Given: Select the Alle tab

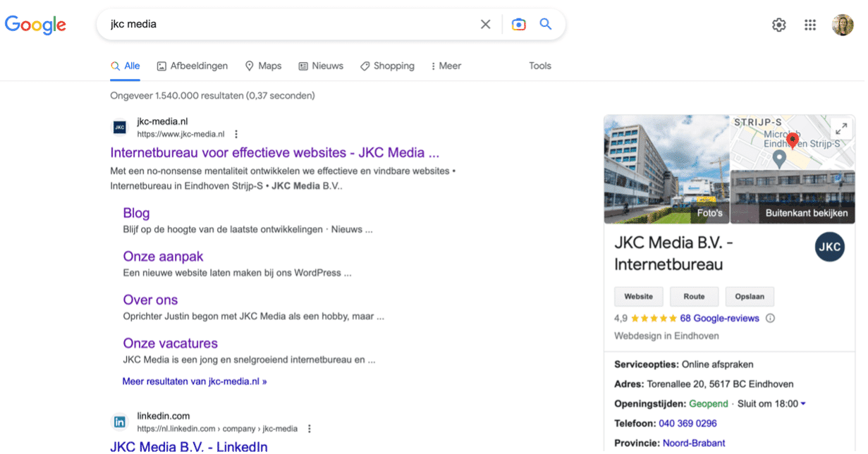Looking at the screenshot, I should (126, 66).
